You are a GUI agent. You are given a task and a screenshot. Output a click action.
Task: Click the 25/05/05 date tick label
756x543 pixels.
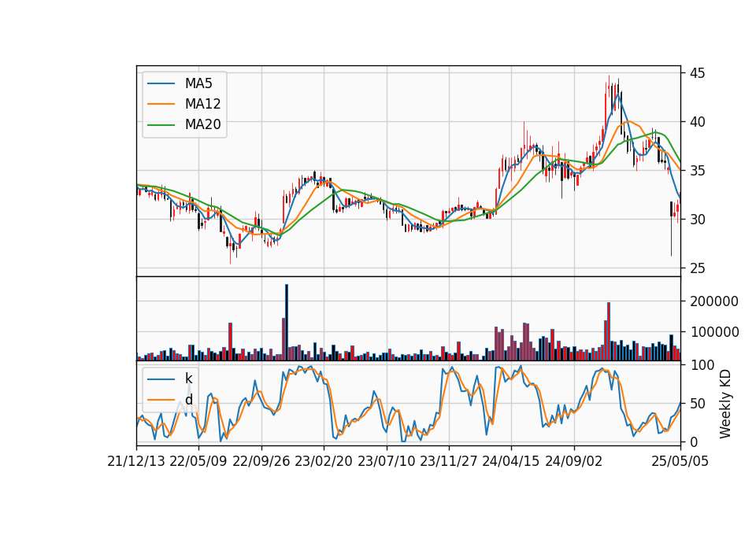[680, 462]
